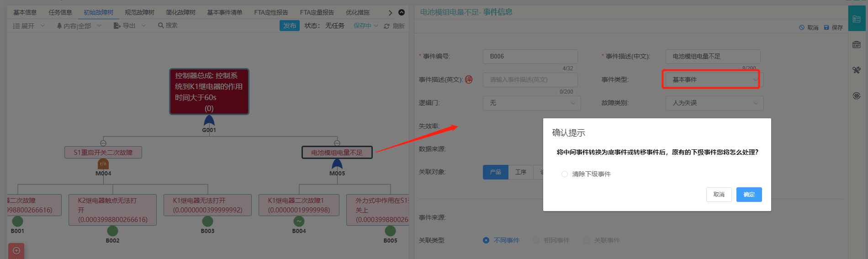Switch to the 基本信息 tab

tap(25, 12)
